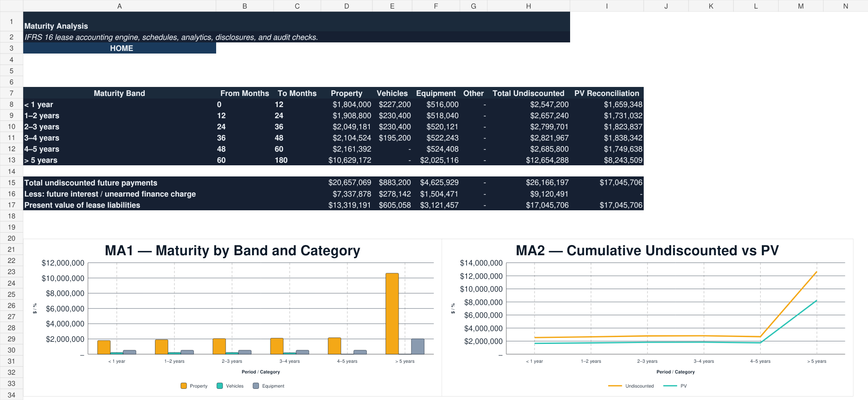Click the orange Undiscounted line endpoint
This screenshot has height=400, width=868.
[817, 272]
